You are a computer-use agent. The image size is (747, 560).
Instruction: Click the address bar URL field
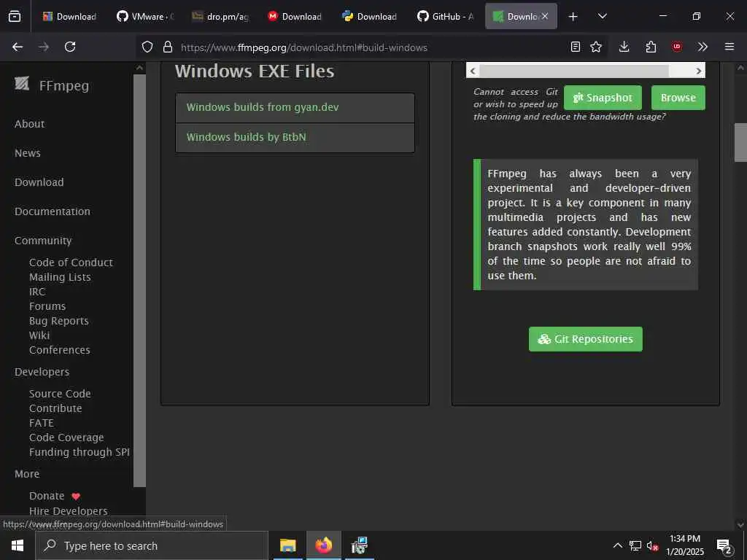371,47
